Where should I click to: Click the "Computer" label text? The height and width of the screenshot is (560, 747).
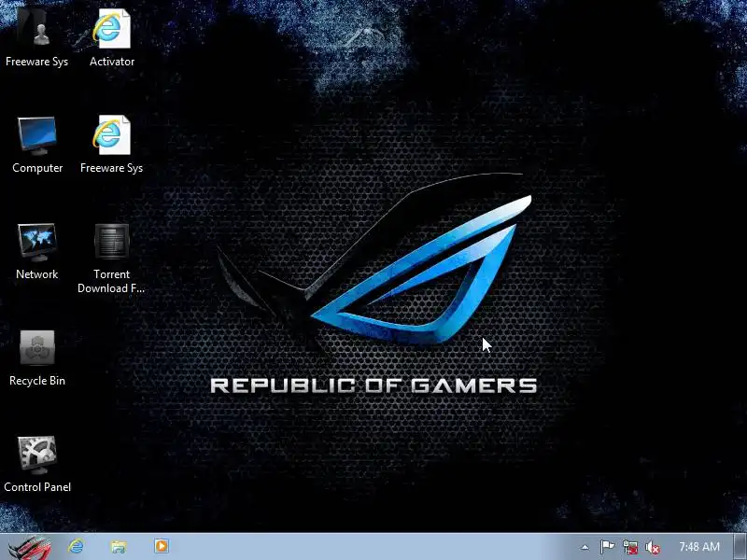click(37, 168)
